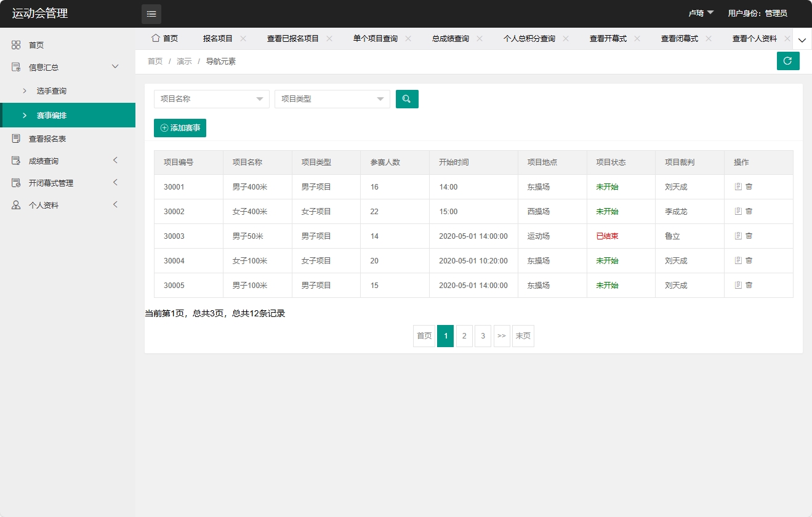The height and width of the screenshot is (517, 812).
Task: Open the 项目名称 dropdown
Action: [211, 98]
